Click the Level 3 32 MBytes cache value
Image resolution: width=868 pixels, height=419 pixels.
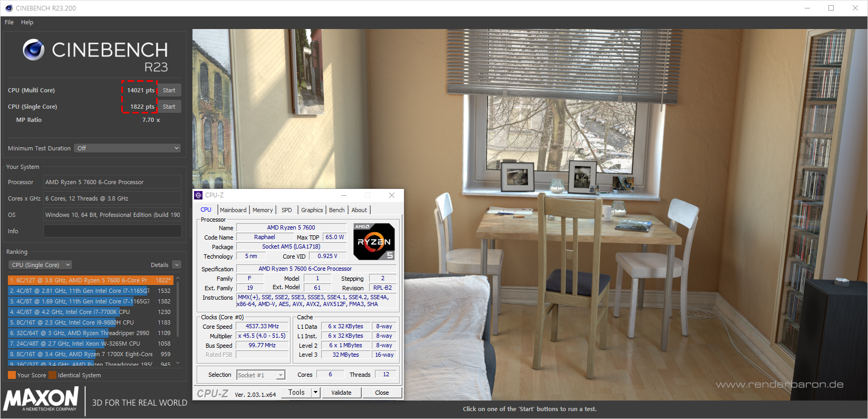click(345, 355)
